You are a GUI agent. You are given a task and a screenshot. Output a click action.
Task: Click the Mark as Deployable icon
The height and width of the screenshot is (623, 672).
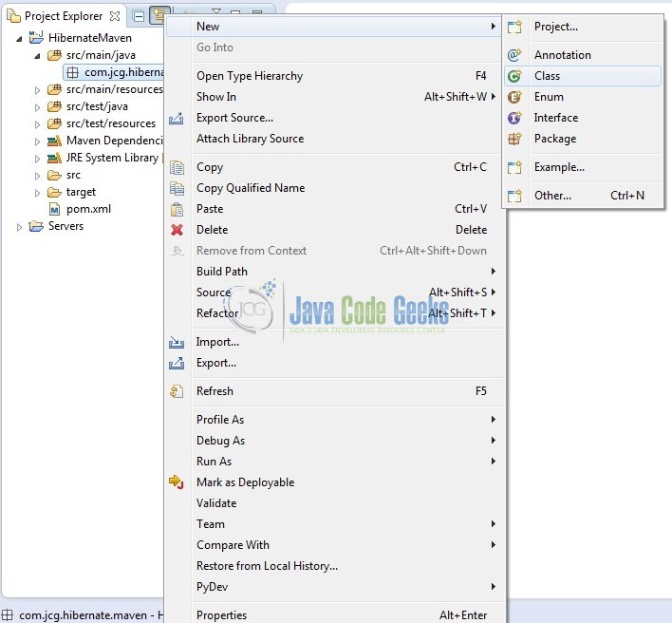[x=177, y=481]
